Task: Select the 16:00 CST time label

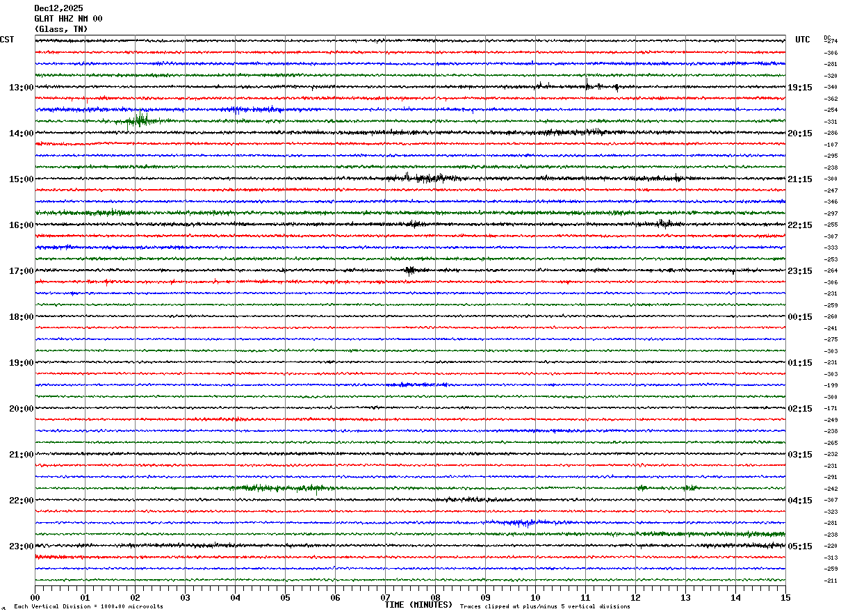Action: click(x=21, y=225)
